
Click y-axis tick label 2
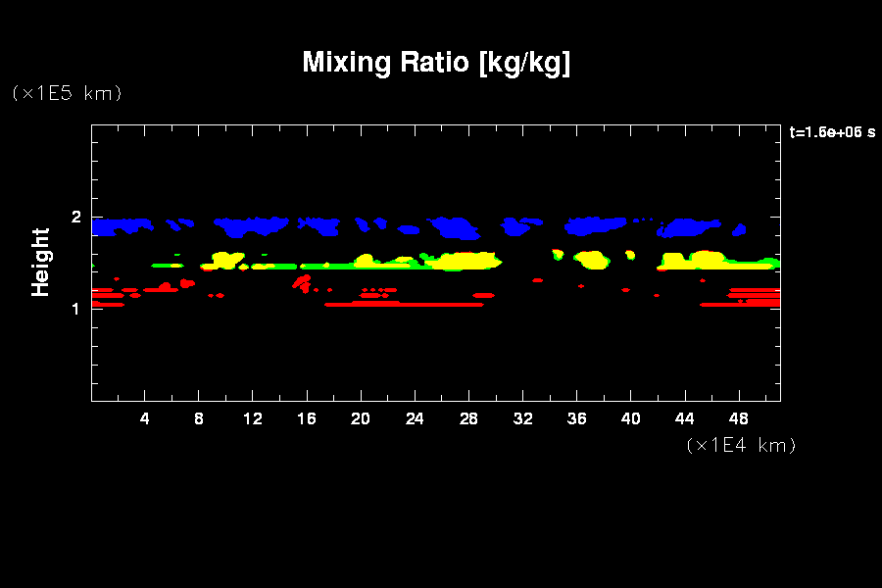tap(76, 218)
